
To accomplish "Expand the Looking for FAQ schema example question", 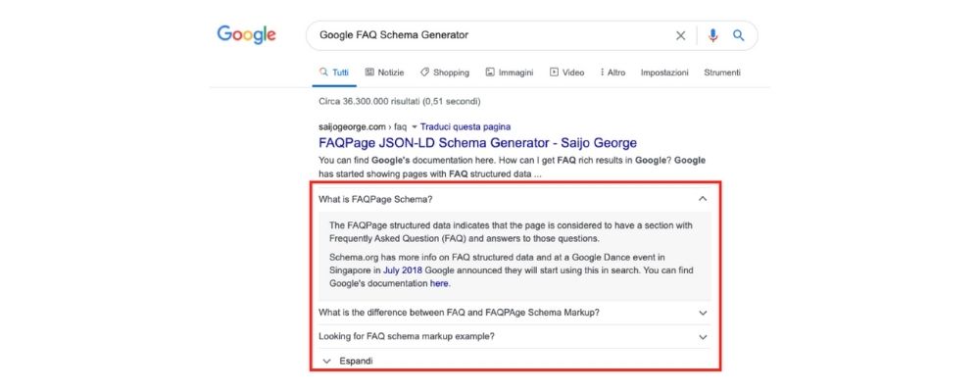I will tap(702, 336).
